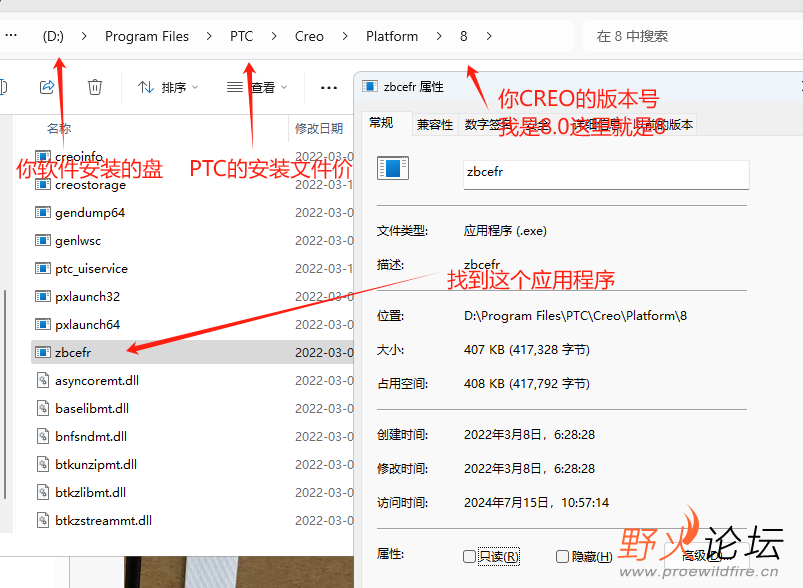
Task: Expand chevron after (D:) breadcrumb
Action: tap(84, 36)
